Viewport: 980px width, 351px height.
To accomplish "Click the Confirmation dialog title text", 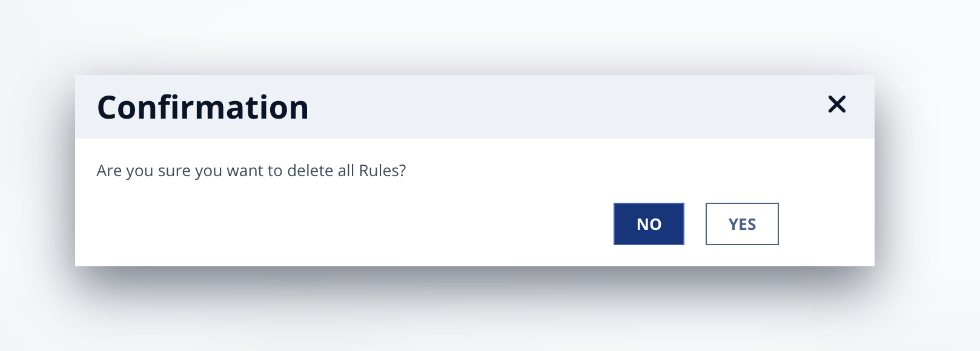I will pos(203,108).
